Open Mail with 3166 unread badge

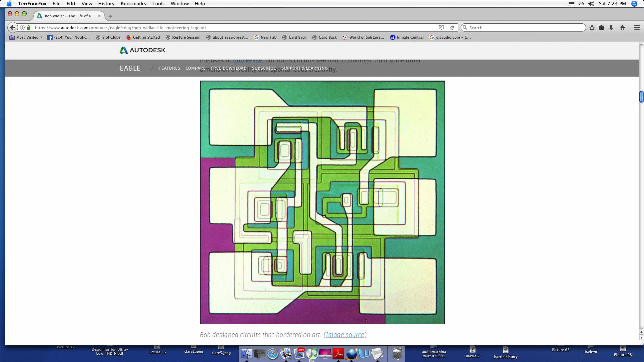(x=299, y=354)
